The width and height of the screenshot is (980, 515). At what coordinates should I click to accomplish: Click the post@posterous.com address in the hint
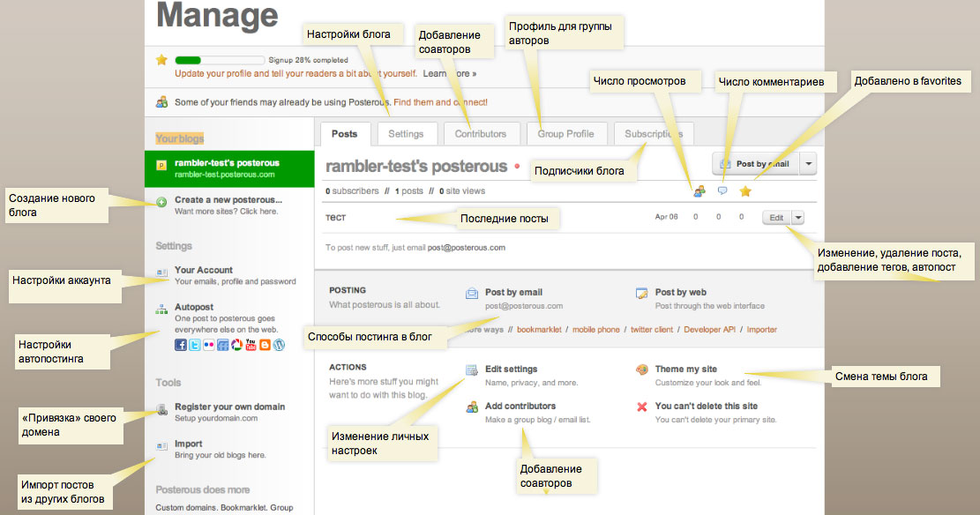467,248
